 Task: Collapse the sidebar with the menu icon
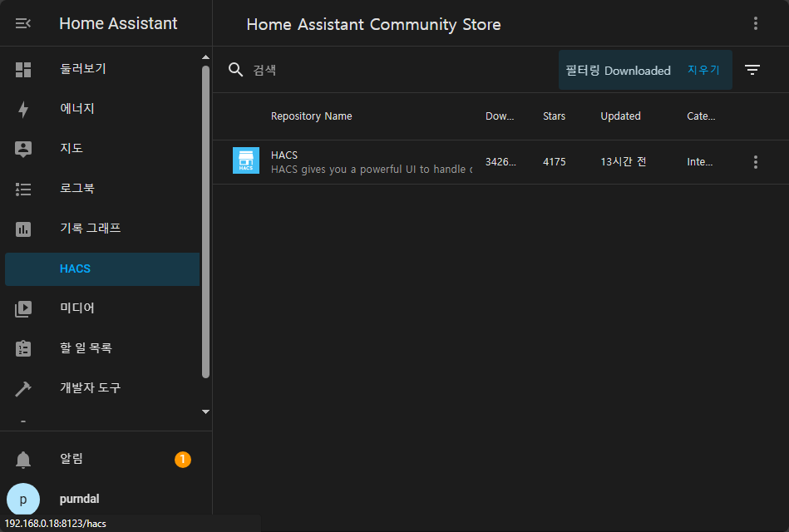23,23
